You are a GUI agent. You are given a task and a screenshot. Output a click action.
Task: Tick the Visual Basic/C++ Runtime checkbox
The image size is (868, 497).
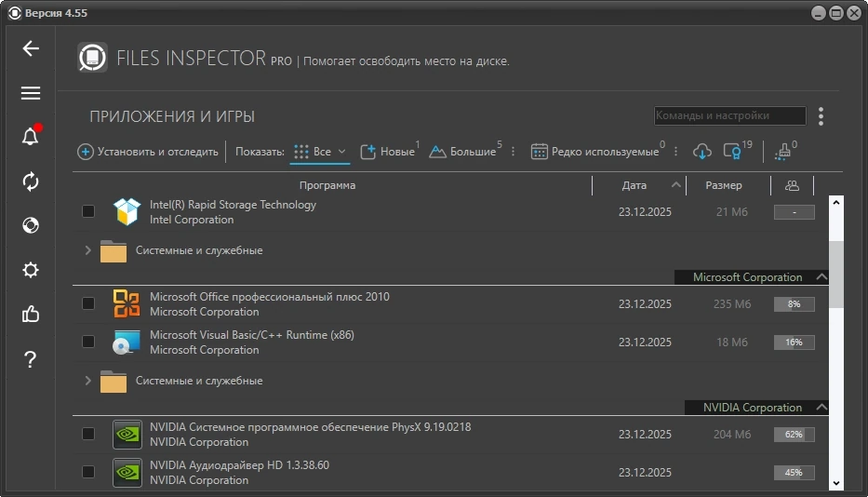coord(88,342)
